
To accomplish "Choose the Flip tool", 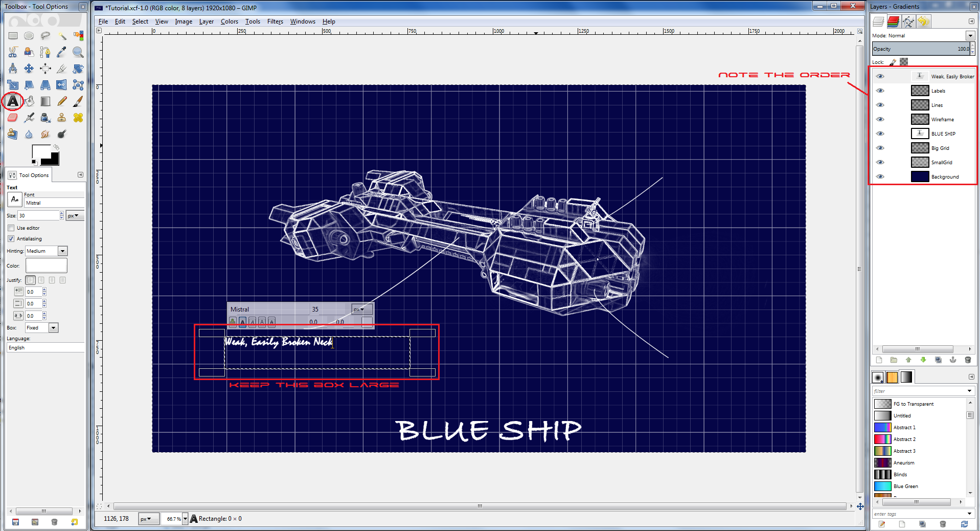I will 62,85.
